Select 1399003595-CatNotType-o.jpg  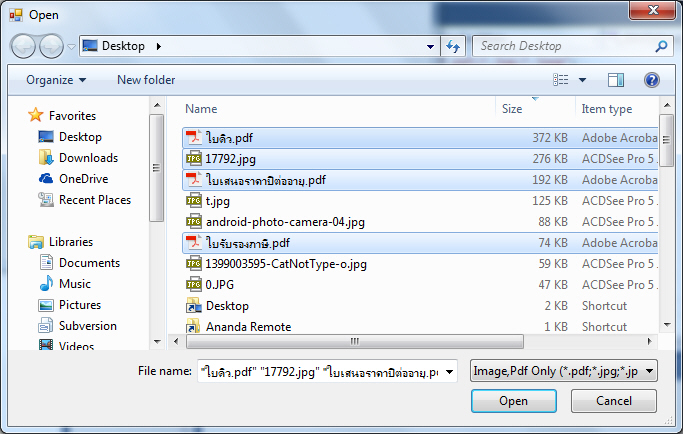click(x=286, y=264)
